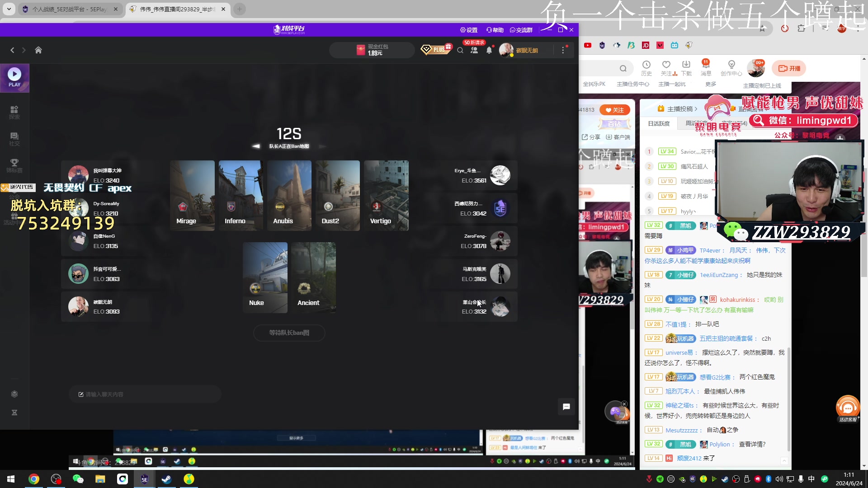Switch to the 个人战绩_5E对战平台 browser tab
868x488 pixels.
71,9
